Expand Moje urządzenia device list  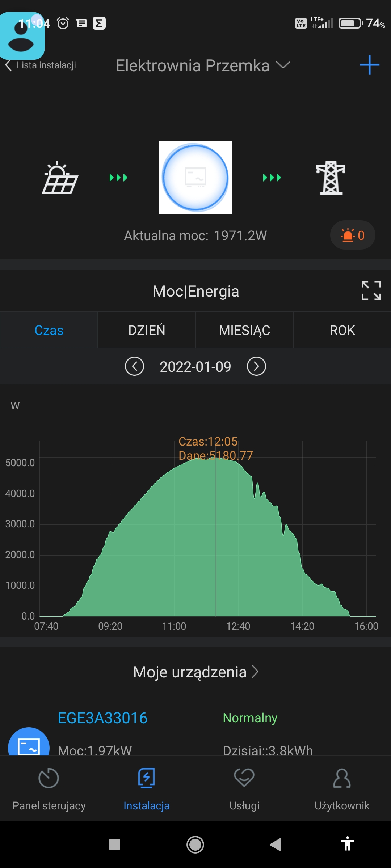195,672
